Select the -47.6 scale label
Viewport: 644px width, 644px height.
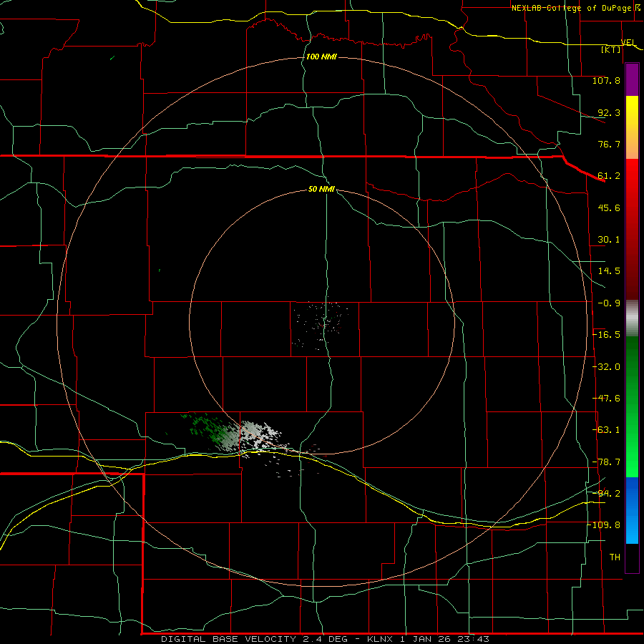tap(606, 399)
